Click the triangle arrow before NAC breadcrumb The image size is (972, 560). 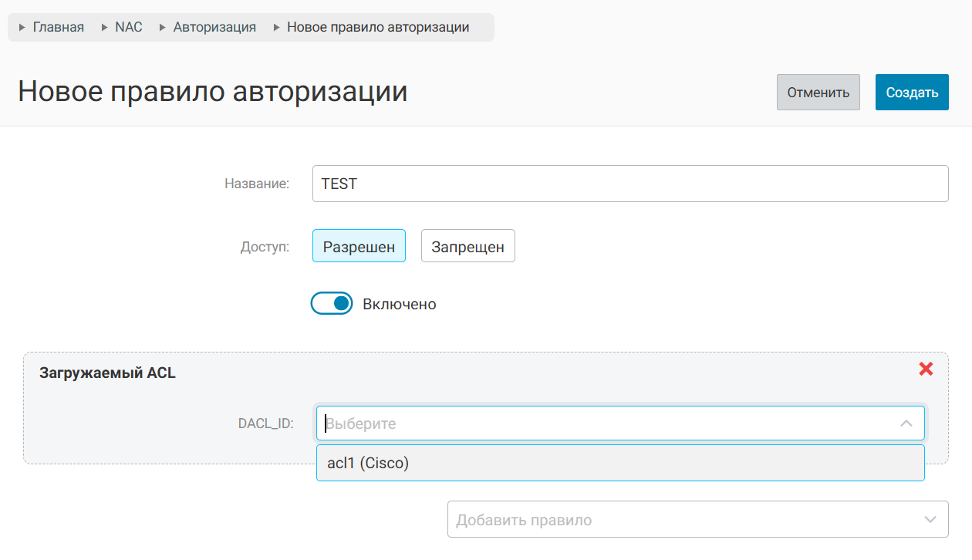coord(104,27)
